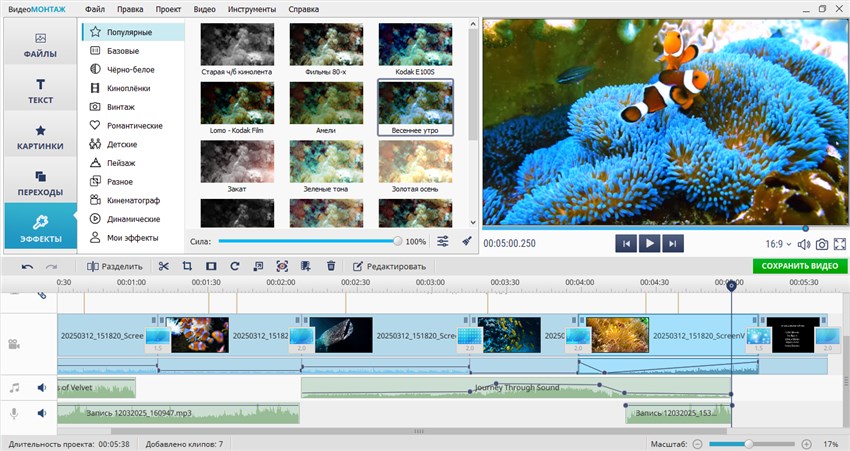Open the Инструменты menu
This screenshot has height=451, width=850.
(252, 8)
